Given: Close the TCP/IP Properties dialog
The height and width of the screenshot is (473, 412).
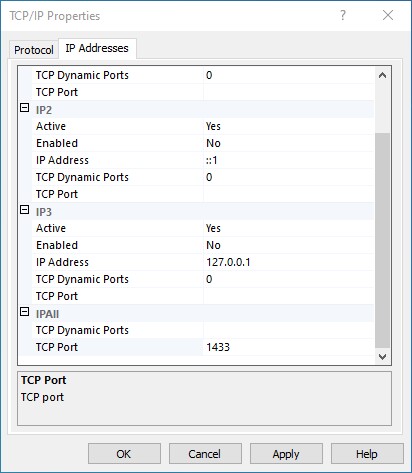Looking at the screenshot, I should (x=388, y=15).
